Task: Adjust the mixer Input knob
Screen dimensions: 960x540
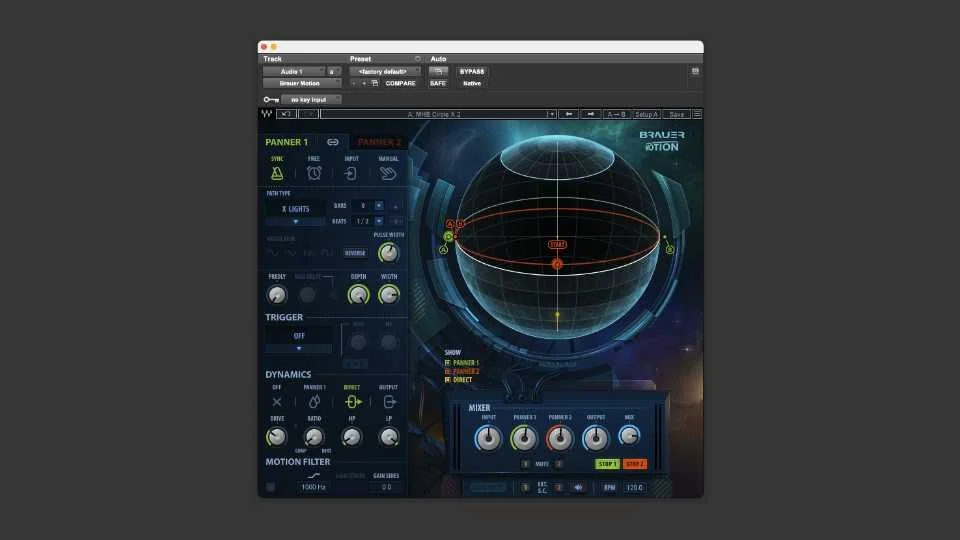Action: point(488,438)
